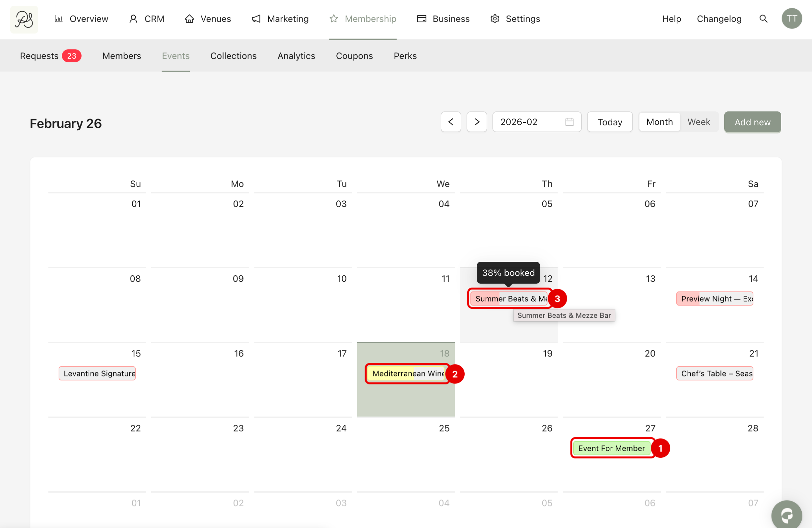Viewport: 812px width, 528px height.
Task: Switch calendar to Month view
Action: point(659,122)
